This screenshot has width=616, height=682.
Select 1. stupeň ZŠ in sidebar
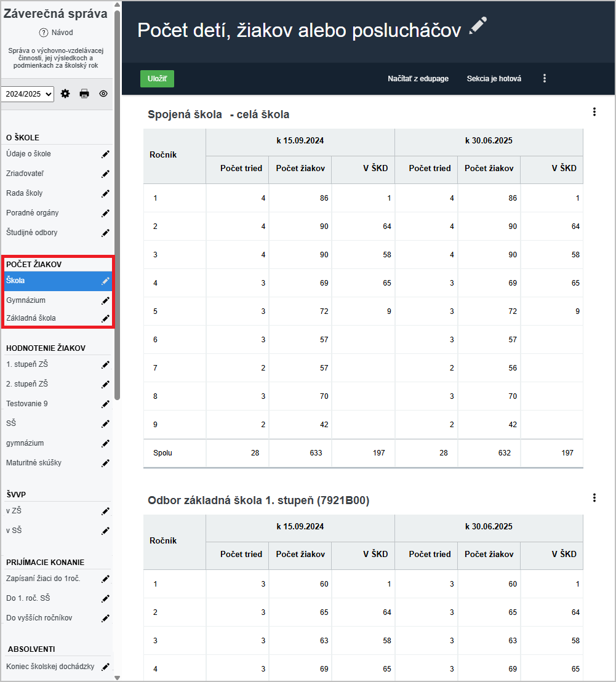pyautogui.click(x=27, y=364)
